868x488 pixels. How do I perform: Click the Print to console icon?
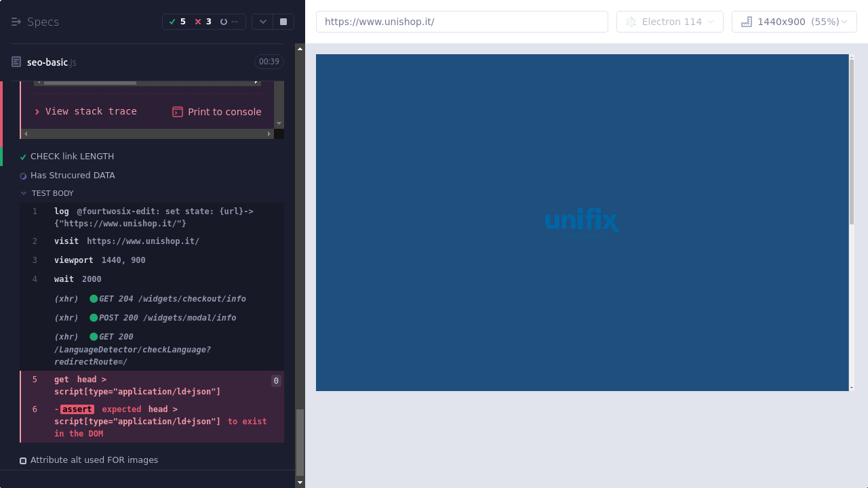tap(178, 112)
